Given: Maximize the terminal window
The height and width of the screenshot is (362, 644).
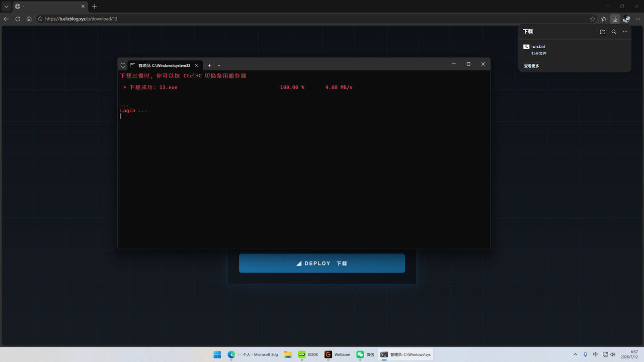Looking at the screenshot, I should 468,64.
